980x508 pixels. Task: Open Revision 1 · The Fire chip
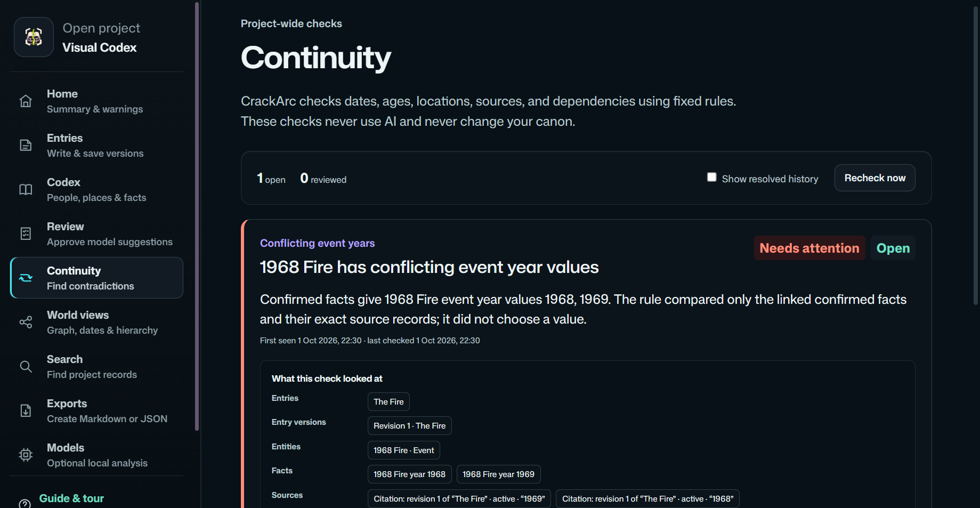[x=409, y=426]
